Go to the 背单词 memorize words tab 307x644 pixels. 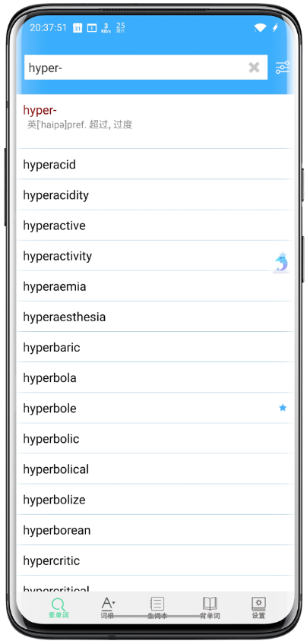coord(210,608)
